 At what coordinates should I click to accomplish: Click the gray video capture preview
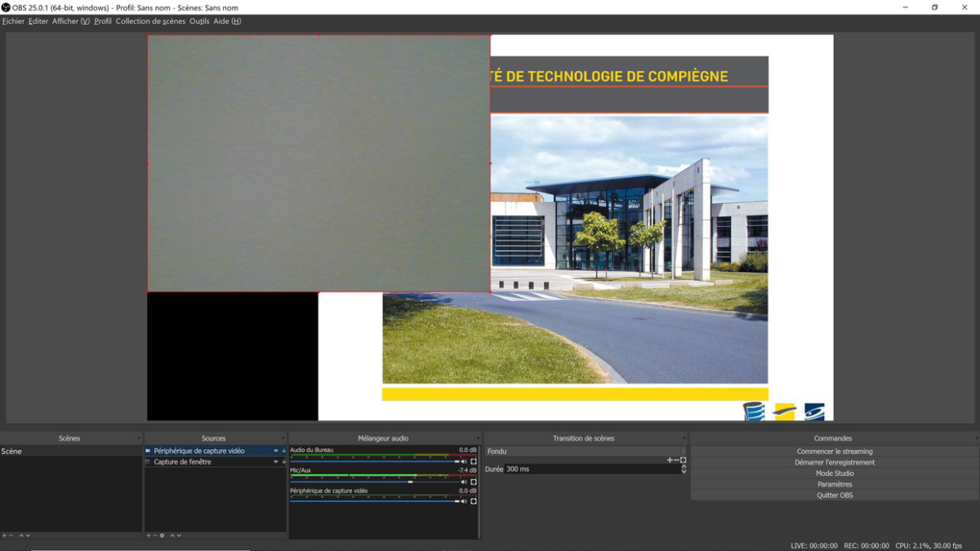point(318,163)
